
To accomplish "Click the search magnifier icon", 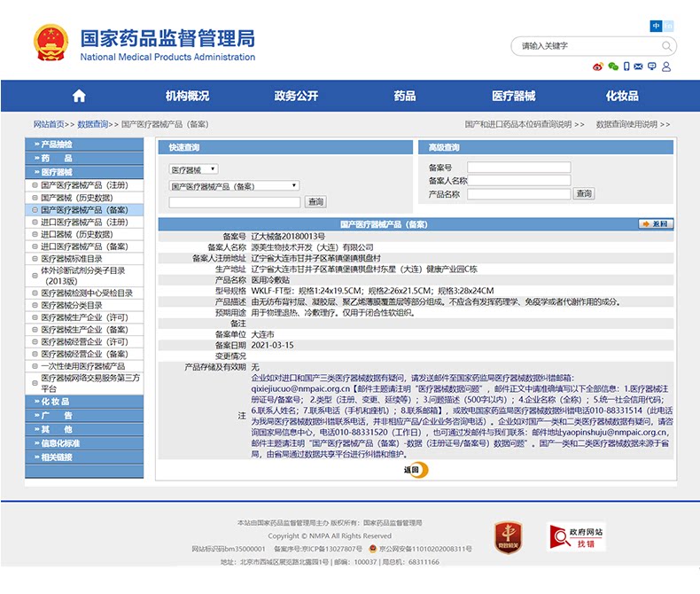I will click(666, 46).
